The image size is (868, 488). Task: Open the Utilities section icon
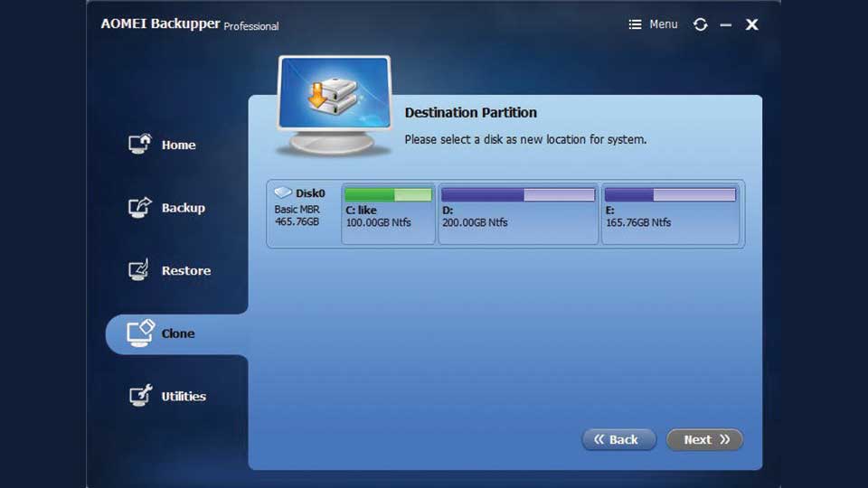[x=140, y=395]
